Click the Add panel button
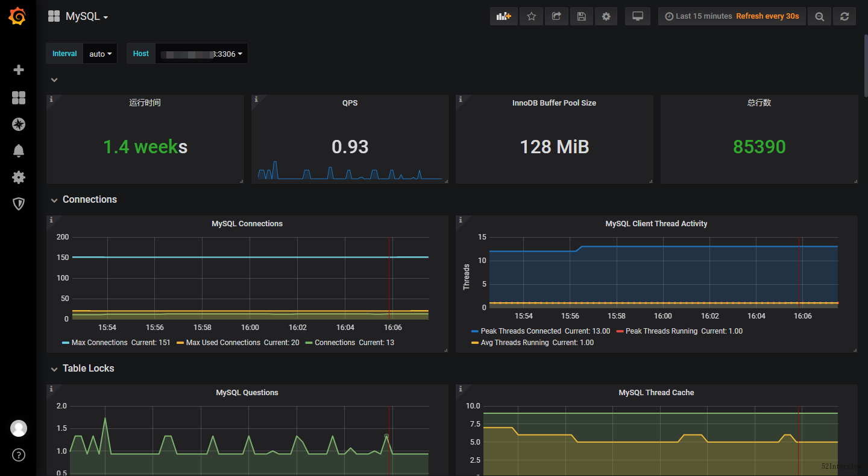The width and height of the screenshot is (868, 476). click(503, 16)
